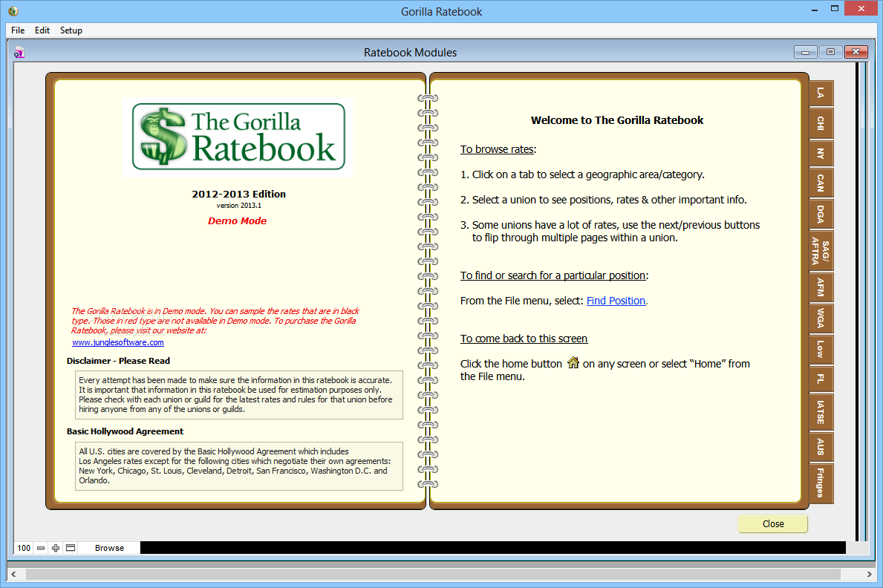Viewport: 883px width, 588px height.
Task: Click horizontal scrollbar left arrow
Action: pos(13,575)
